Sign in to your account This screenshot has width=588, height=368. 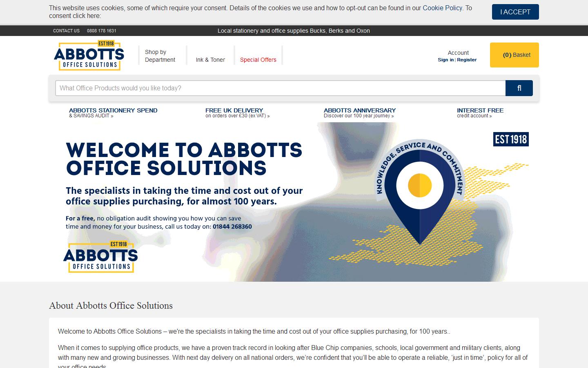[445, 60]
